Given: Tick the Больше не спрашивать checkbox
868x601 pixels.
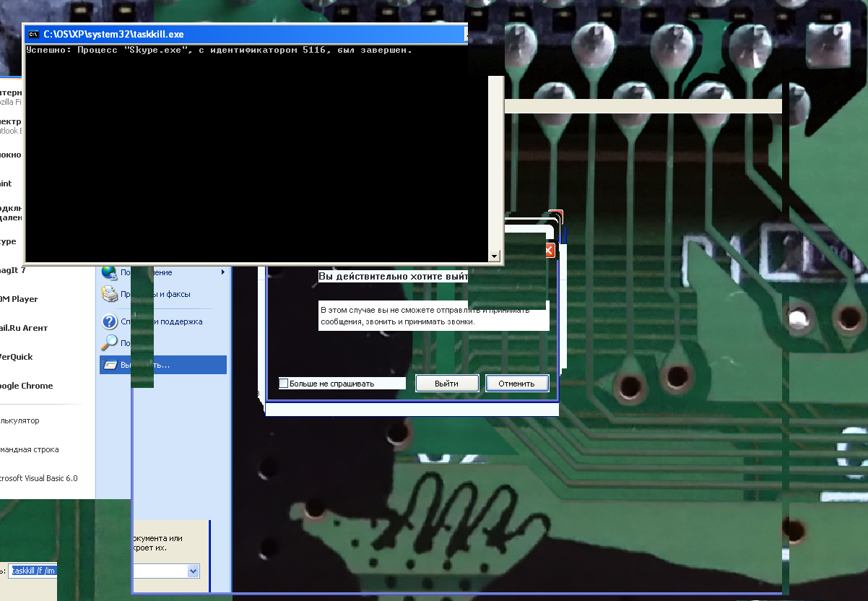Looking at the screenshot, I should (x=284, y=384).
